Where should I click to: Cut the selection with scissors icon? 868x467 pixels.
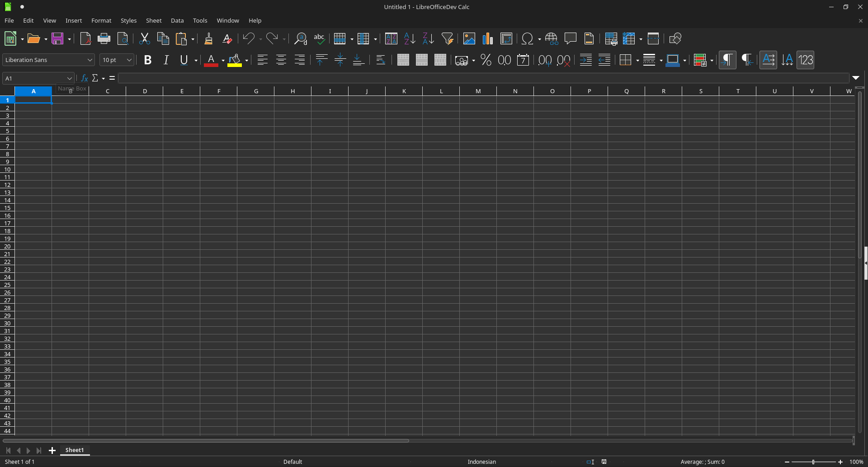pyautogui.click(x=145, y=38)
